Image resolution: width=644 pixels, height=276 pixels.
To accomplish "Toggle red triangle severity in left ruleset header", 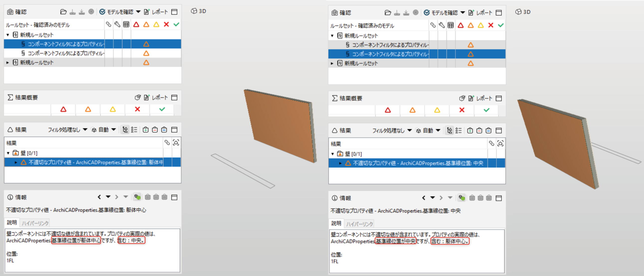I will click(136, 24).
